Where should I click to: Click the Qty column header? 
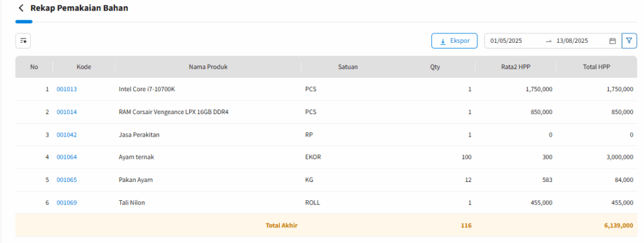(x=435, y=67)
